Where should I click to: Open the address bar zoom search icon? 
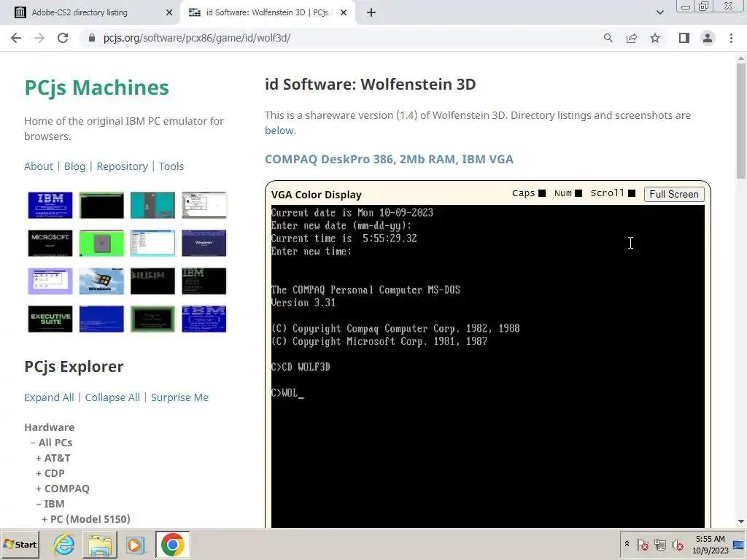pos(608,38)
